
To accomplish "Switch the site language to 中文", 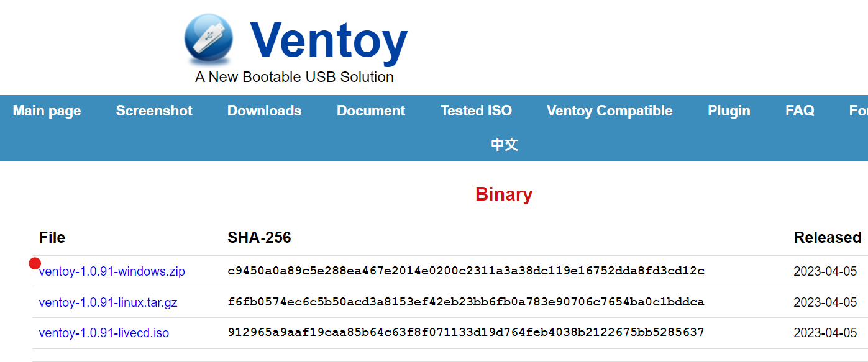I will coord(504,144).
